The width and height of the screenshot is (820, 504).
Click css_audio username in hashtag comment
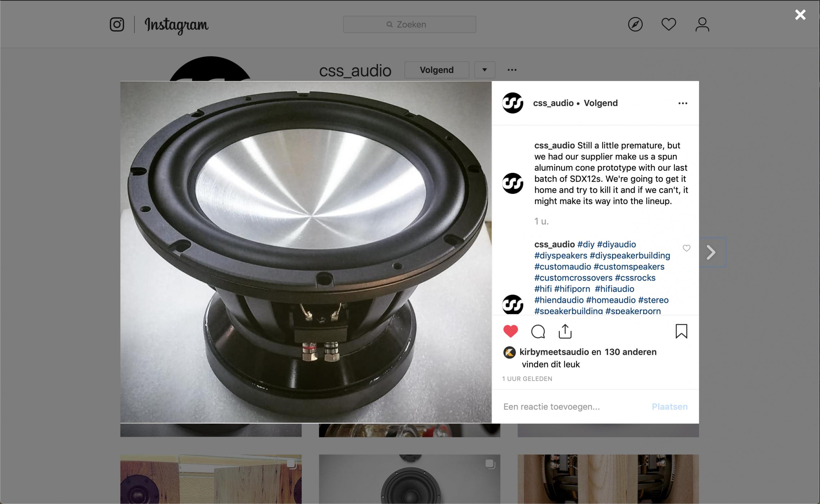[x=554, y=244]
